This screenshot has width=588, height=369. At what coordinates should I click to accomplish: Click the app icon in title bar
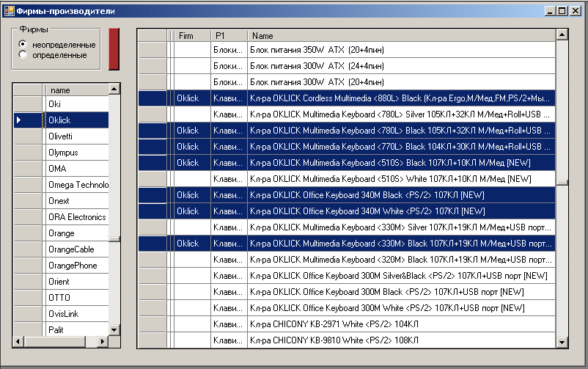tap(9, 11)
